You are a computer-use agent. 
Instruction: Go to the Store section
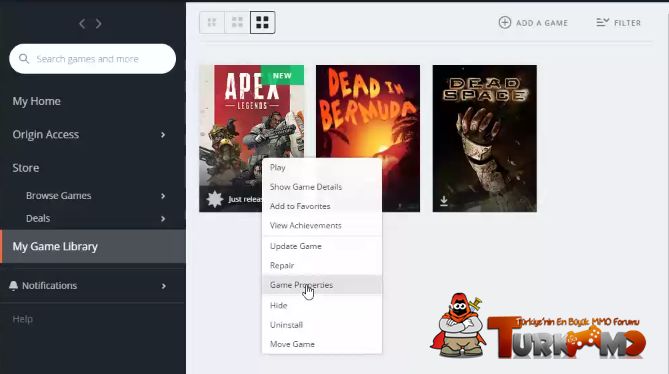point(26,168)
